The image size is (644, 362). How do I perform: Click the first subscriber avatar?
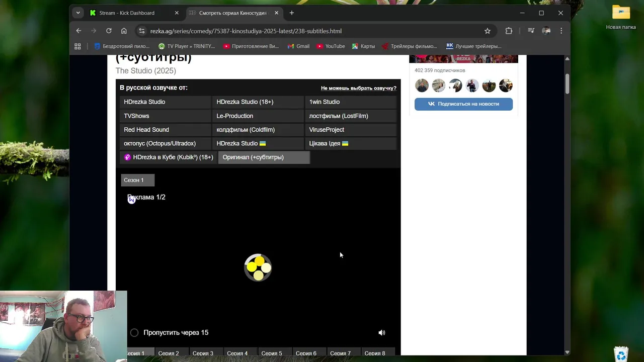(422, 85)
